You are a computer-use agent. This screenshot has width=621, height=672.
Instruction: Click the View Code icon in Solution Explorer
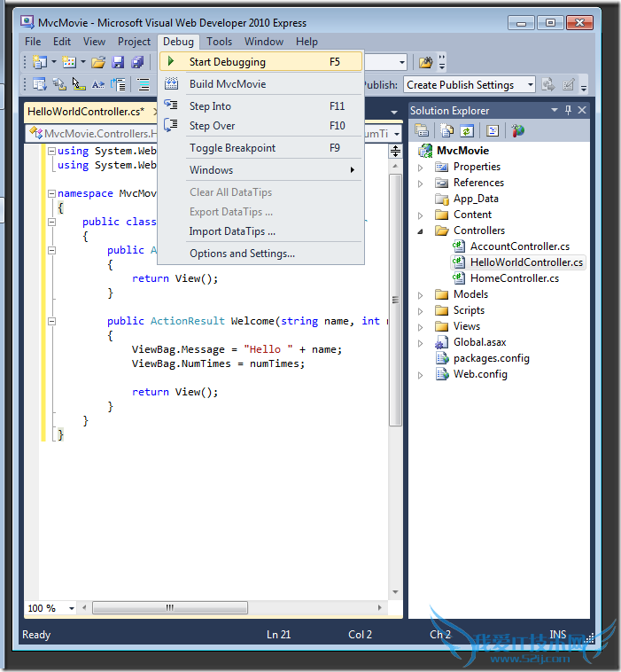coord(493,130)
